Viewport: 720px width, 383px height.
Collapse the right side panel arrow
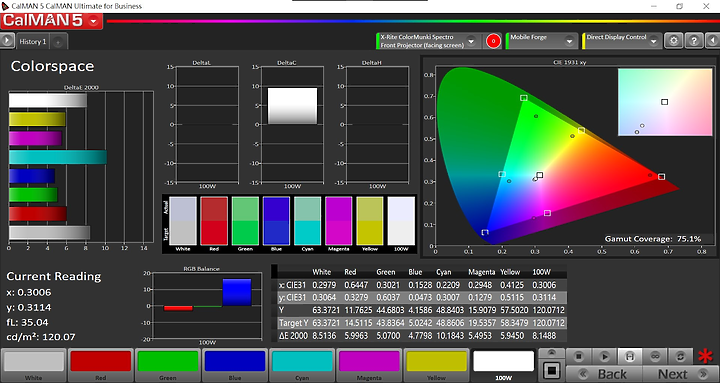712,41
